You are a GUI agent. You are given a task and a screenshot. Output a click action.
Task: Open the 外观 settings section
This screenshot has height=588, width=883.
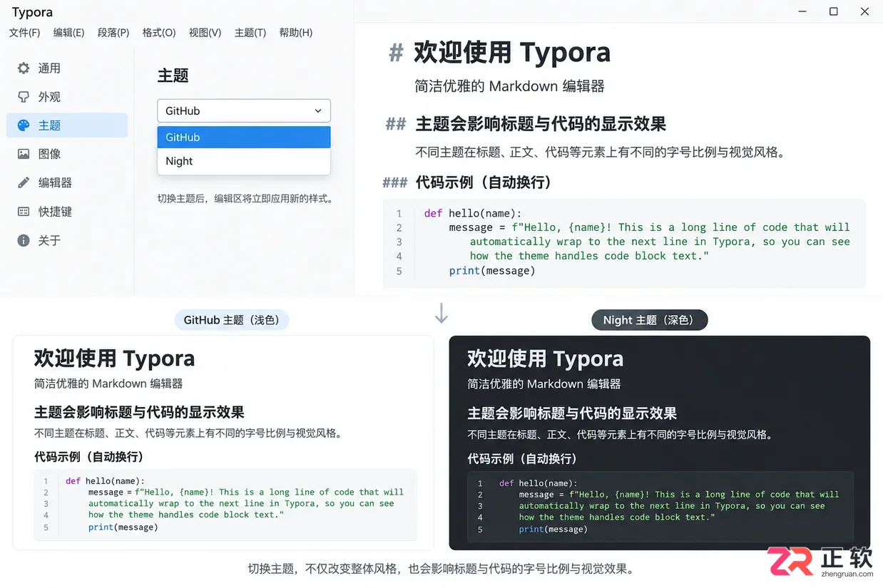67,97
